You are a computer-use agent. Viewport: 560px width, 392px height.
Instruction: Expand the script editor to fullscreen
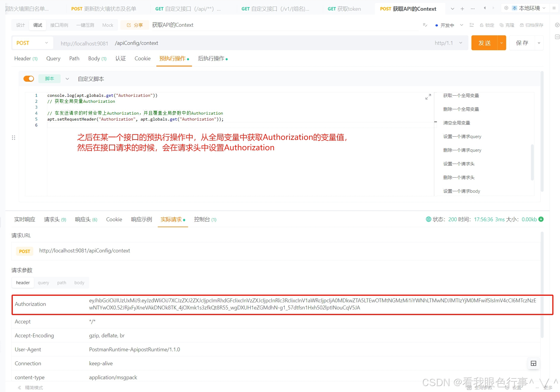click(x=428, y=97)
